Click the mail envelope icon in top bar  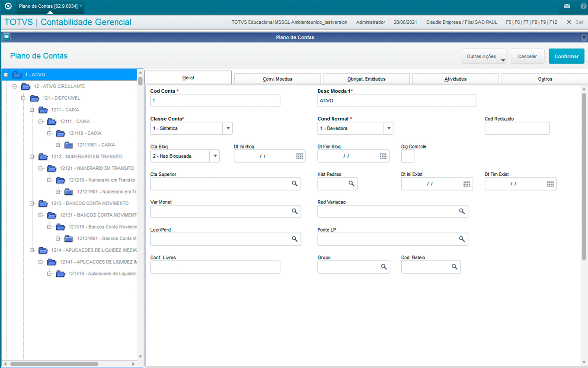[567, 6]
